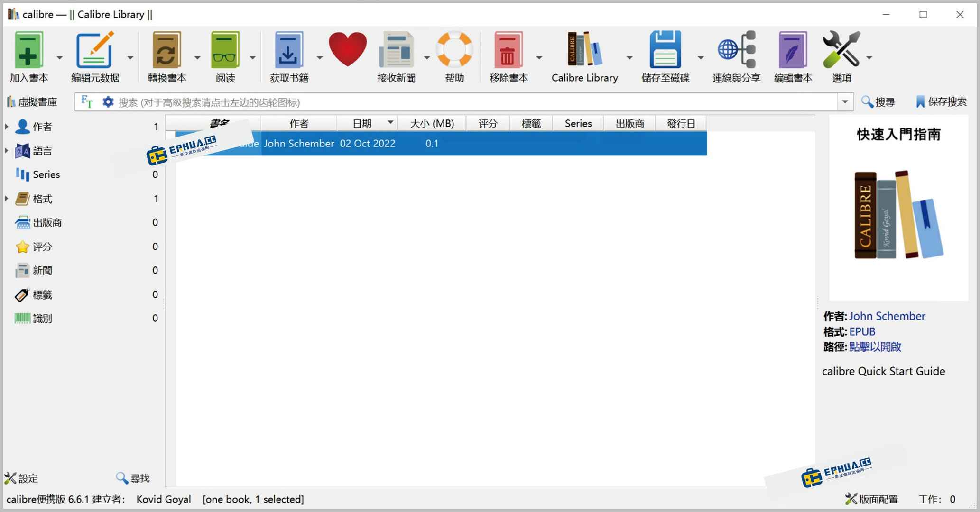Open the search history dropdown arrow

845,102
